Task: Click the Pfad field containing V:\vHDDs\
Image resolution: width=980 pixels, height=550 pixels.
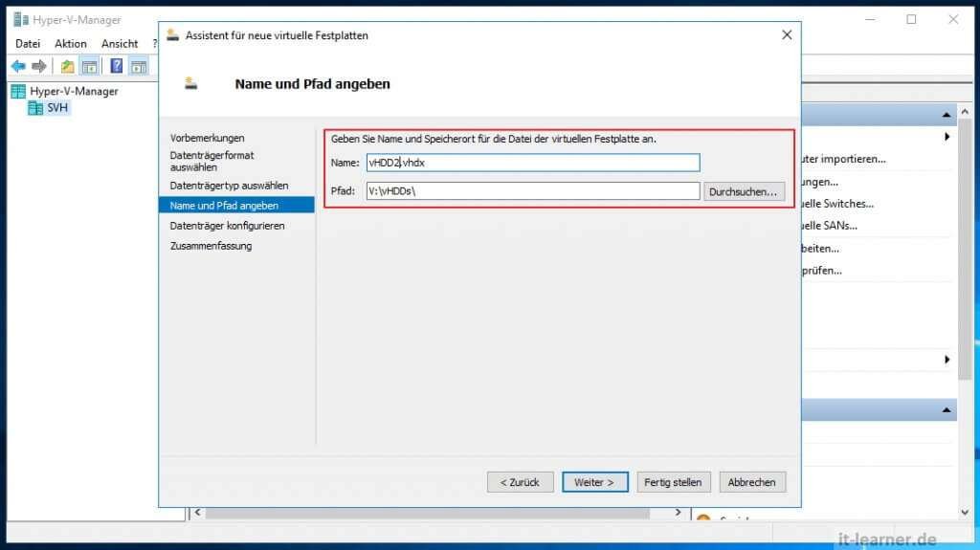Action: [532, 190]
